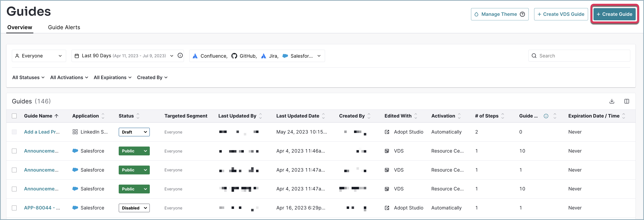Click the Create Guide button

(614, 14)
